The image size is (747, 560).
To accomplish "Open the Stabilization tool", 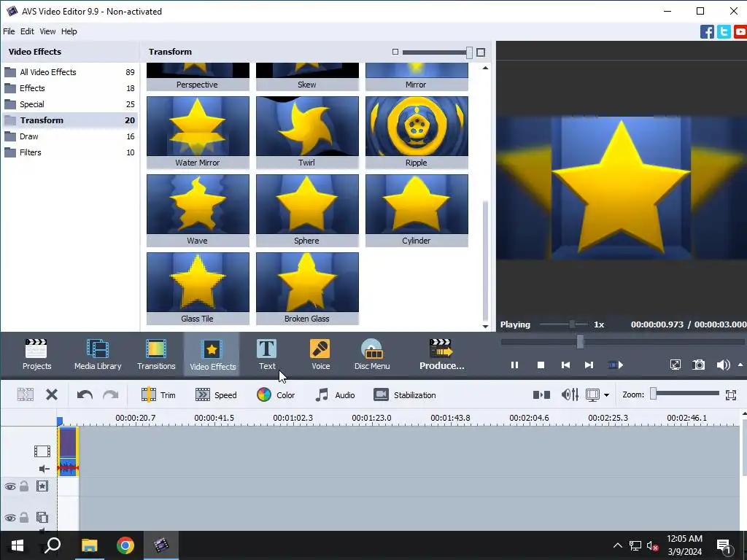I will click(x=404, y=394).
